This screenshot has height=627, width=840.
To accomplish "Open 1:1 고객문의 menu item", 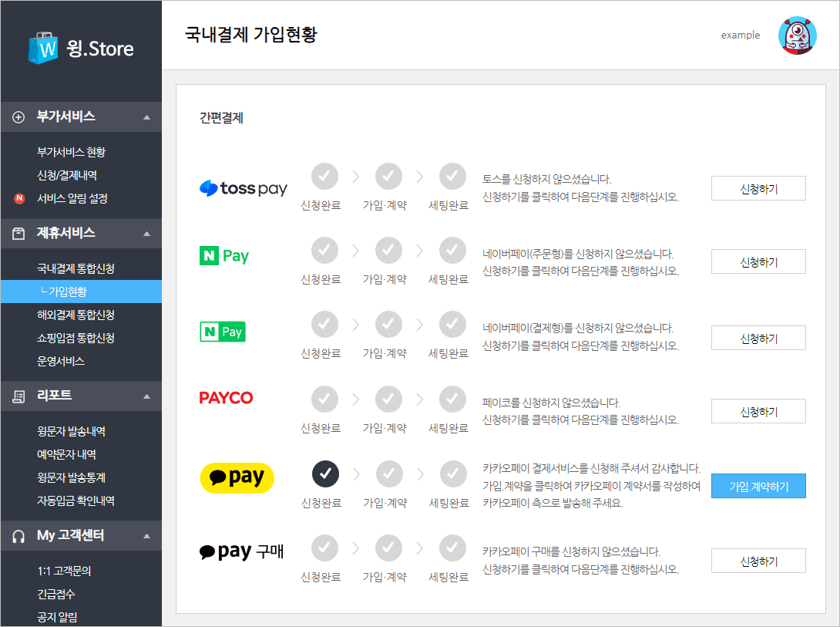I will [x=64, y=571].
